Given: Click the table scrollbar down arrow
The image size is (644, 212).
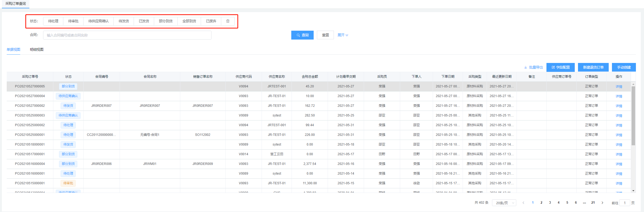Looking at the screenshot, I should 633,191.
